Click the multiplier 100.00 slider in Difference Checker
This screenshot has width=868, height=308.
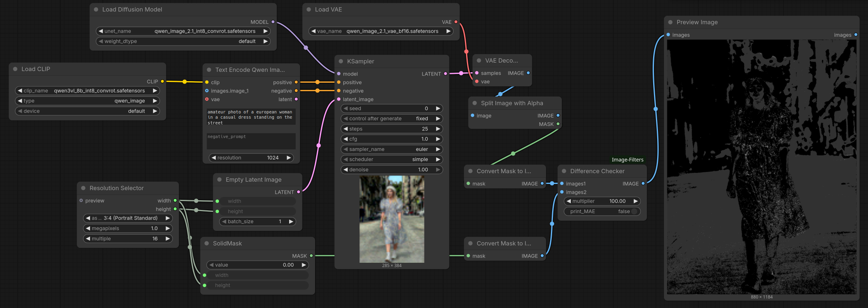pyautogui.click(x=602, y=201)
